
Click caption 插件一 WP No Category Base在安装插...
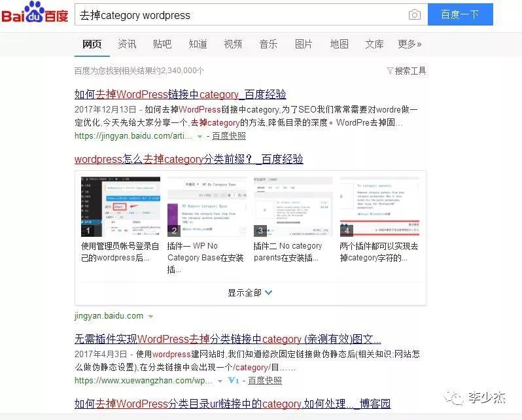coord(205,258)
